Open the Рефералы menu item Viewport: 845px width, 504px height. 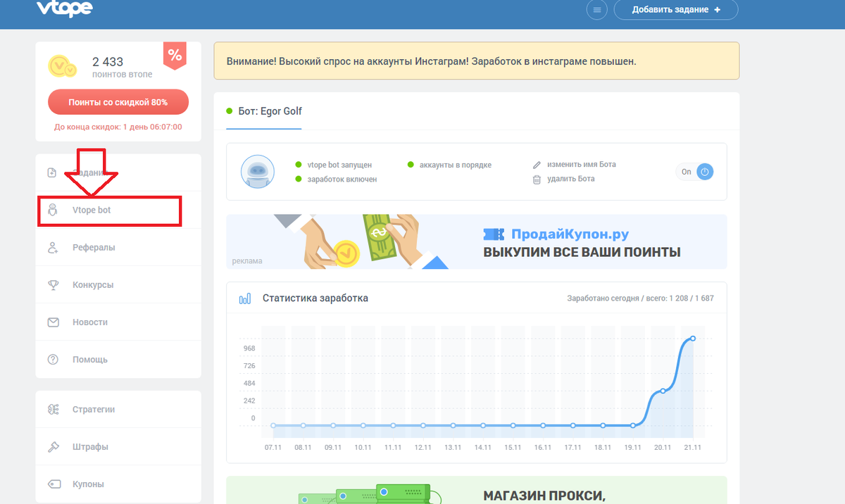tap(118, 248)
